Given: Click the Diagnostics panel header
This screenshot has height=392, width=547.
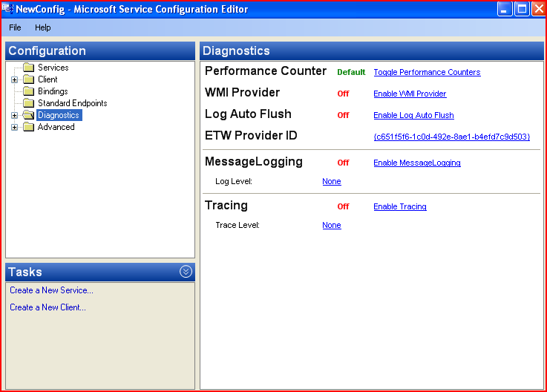Looking at the screenshot, I should click(372, 51).
